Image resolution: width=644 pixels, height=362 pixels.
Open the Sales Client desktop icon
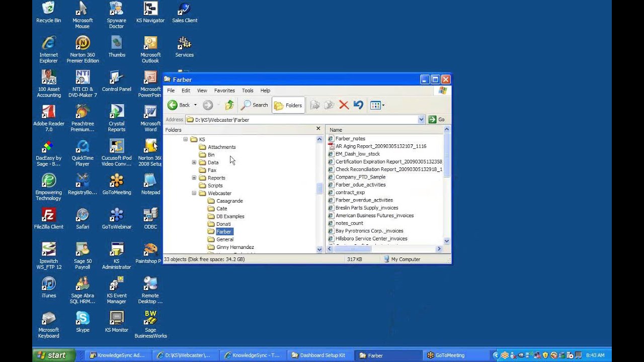click(185, 13)
